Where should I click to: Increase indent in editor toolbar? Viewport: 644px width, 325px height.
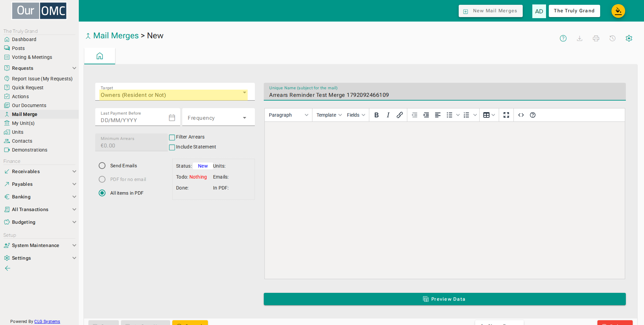(x=426, y=115)
